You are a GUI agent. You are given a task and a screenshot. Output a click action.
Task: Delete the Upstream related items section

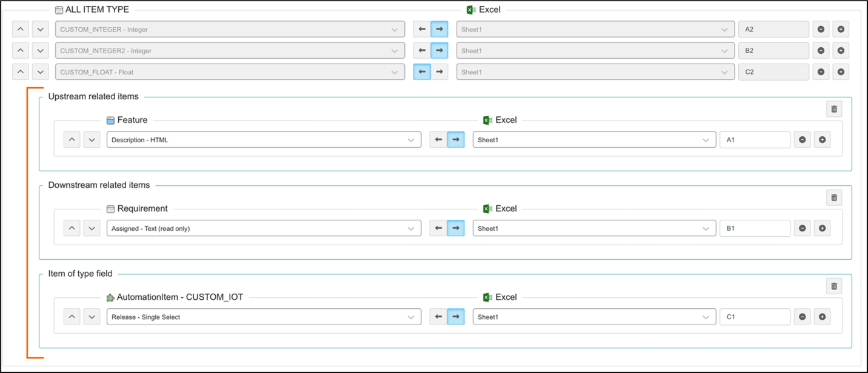[x=834, y=109]
